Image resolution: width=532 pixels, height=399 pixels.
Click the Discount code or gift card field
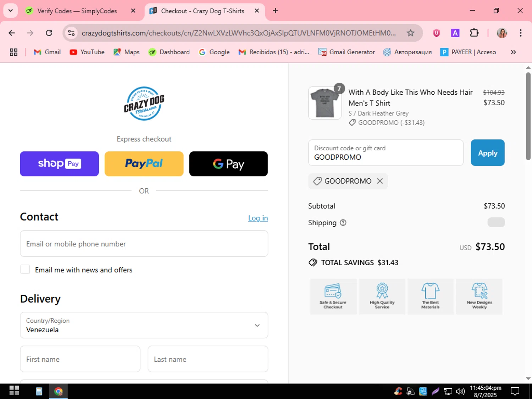pos(386,153)
